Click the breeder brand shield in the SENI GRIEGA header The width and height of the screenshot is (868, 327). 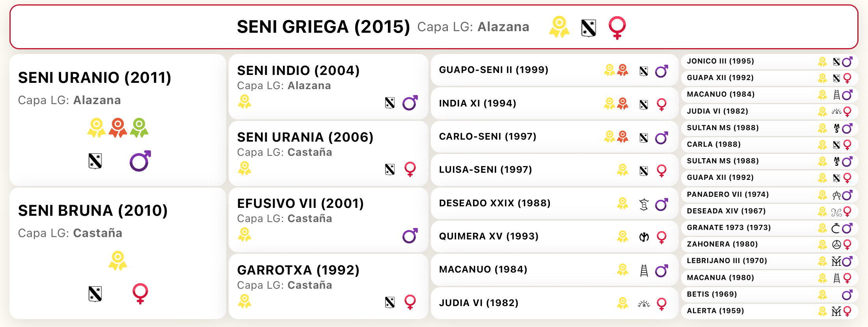pos(589,28)
